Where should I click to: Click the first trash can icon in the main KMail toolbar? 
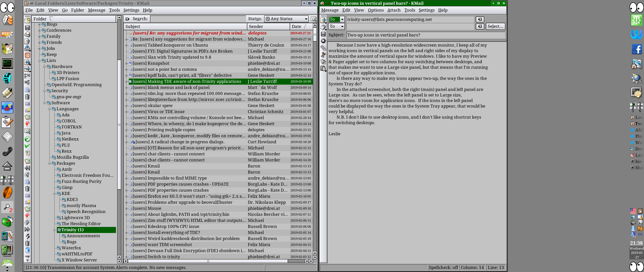click(x=27, y=97)
